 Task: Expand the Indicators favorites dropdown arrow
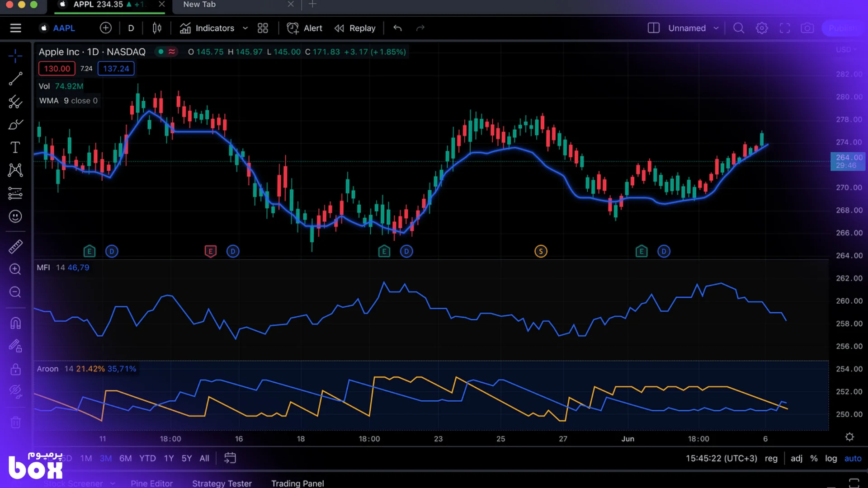(x=245, y=28)
